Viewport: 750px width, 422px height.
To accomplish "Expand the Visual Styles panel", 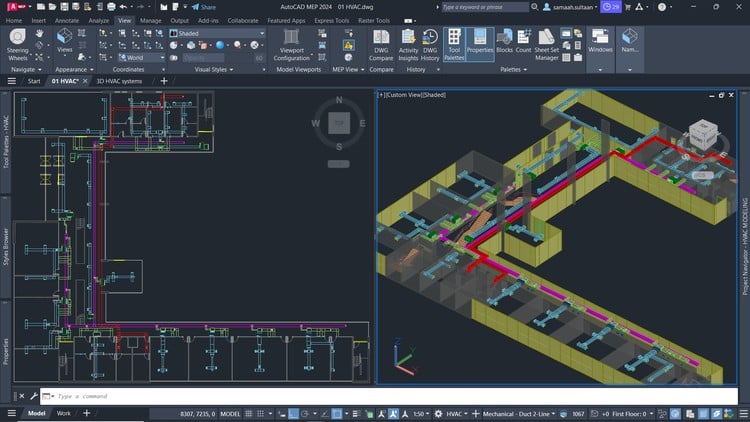I will tap(214, 69).
